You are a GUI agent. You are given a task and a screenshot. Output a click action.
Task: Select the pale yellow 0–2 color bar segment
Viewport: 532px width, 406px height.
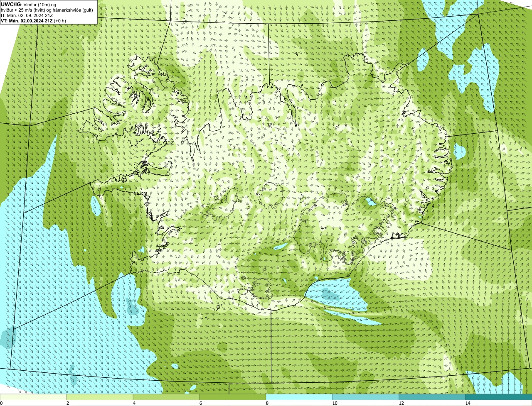click(33, 397)
